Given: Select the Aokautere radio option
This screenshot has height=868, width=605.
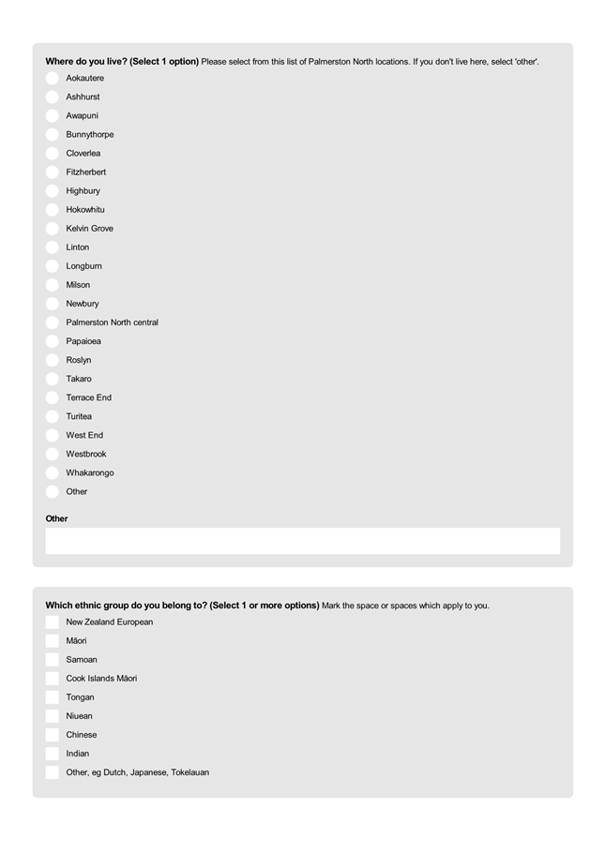Looking at the screenshot, I should pyautogui.click(x=53, y=79).
